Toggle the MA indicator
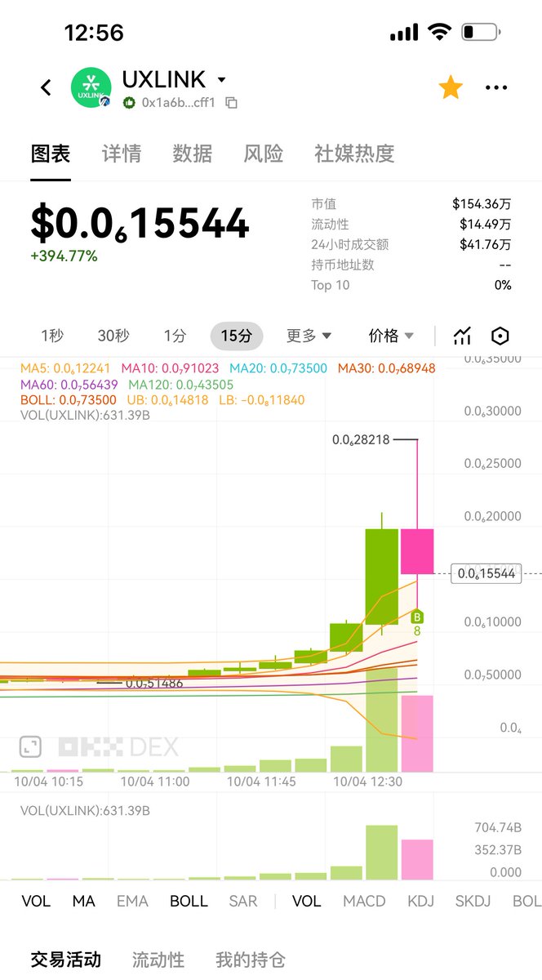 pyautogui.click(x=83, y=901)
